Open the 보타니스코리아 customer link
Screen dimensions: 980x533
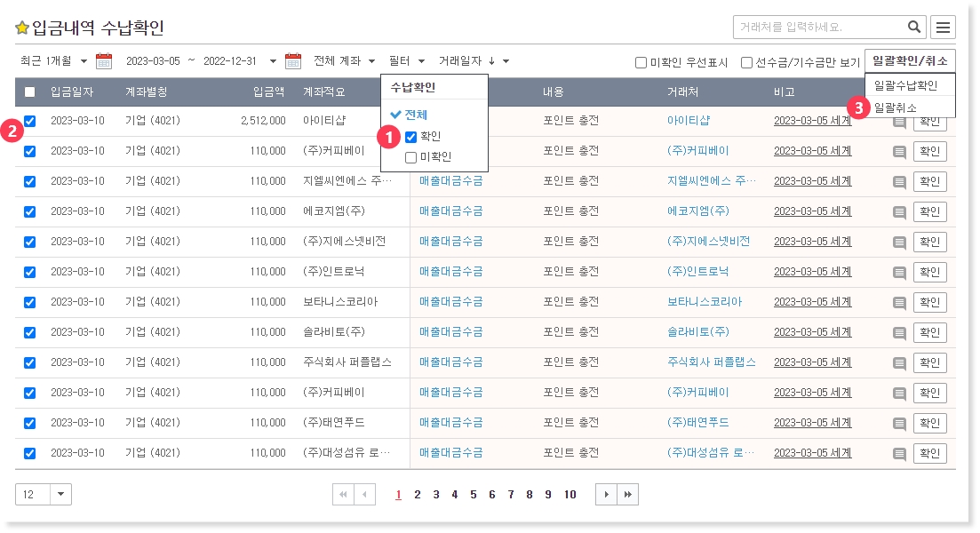[704, 302]
